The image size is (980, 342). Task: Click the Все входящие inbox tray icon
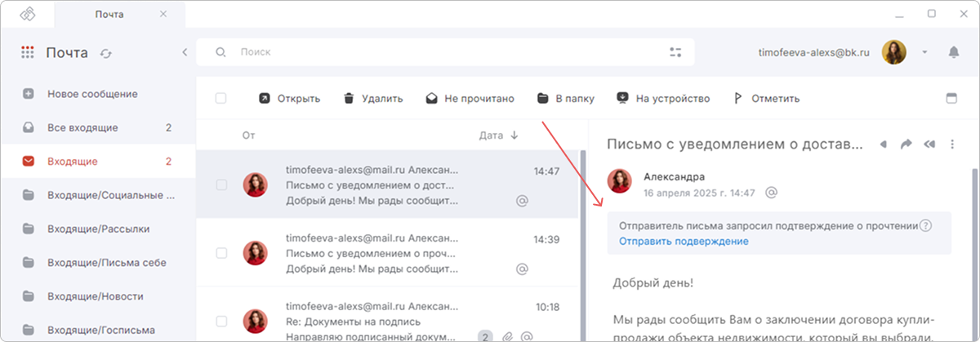pos(29,127)
